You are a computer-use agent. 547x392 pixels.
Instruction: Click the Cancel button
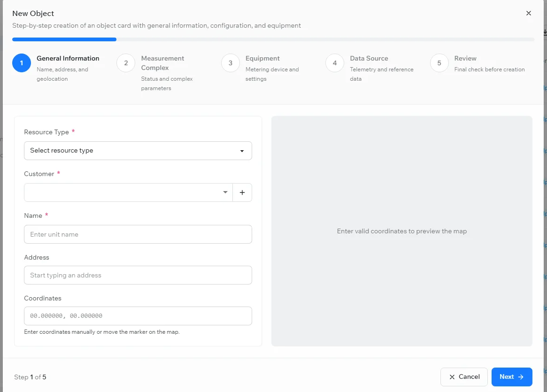pyautogui.click(x=463, y=377)
